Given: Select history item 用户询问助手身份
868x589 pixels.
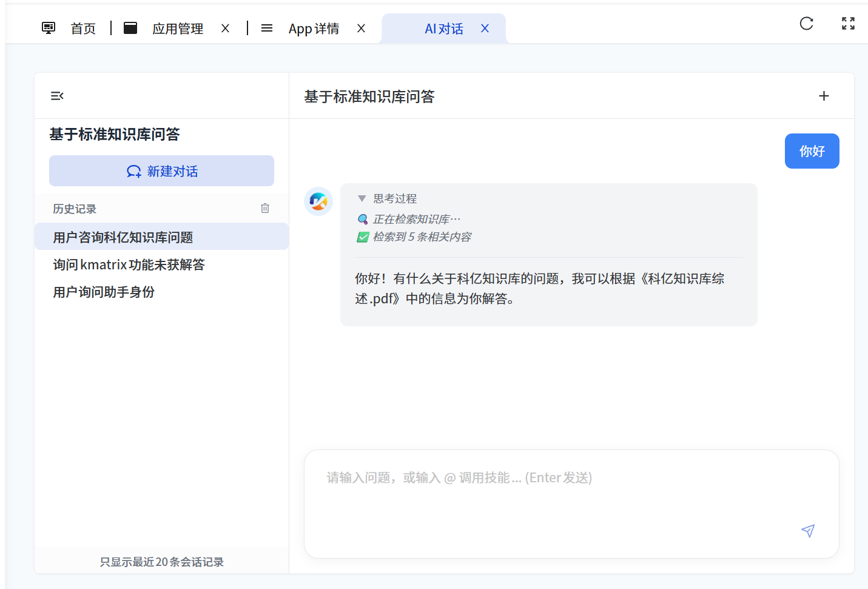Looking at the screenshot, I should (x=104, y=292).
